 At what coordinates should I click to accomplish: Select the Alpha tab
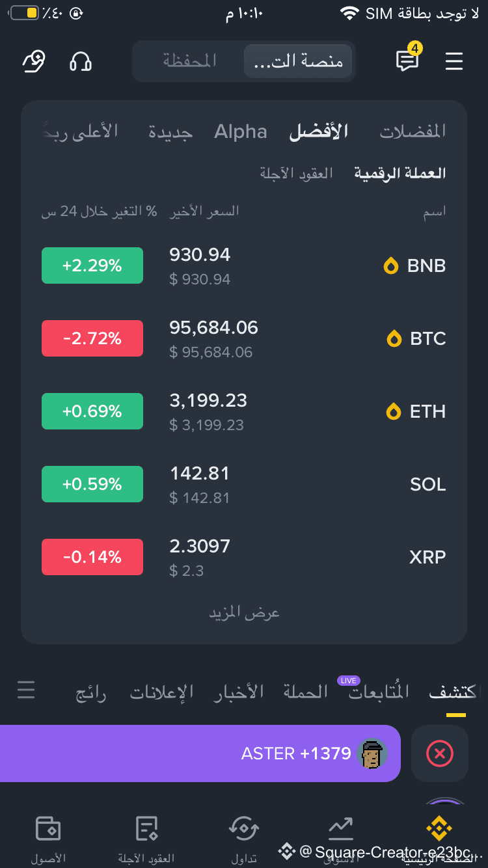click(x=241, y=131)
